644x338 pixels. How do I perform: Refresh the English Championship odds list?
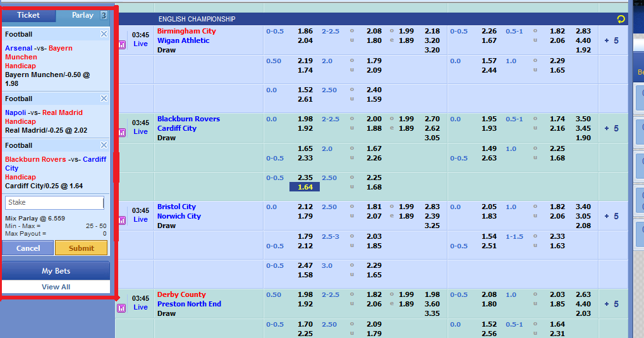(x=621, y=19)
